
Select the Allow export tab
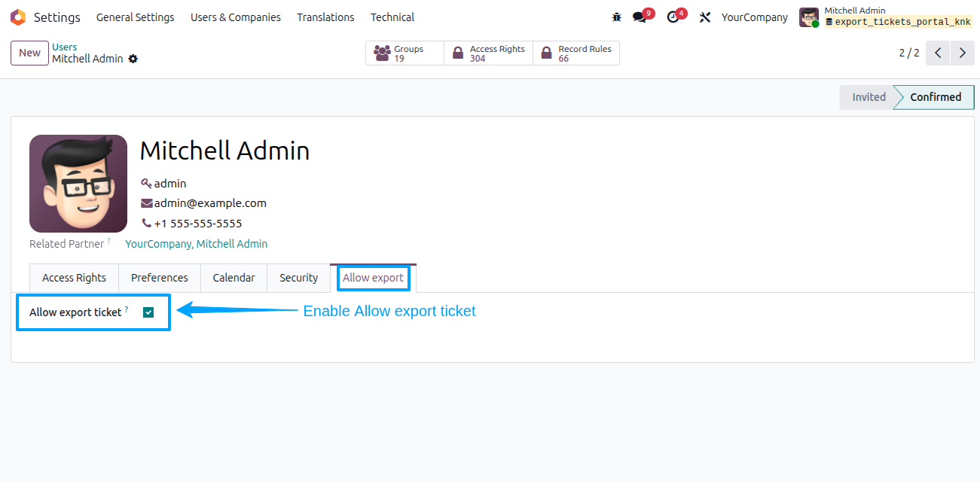374,278
